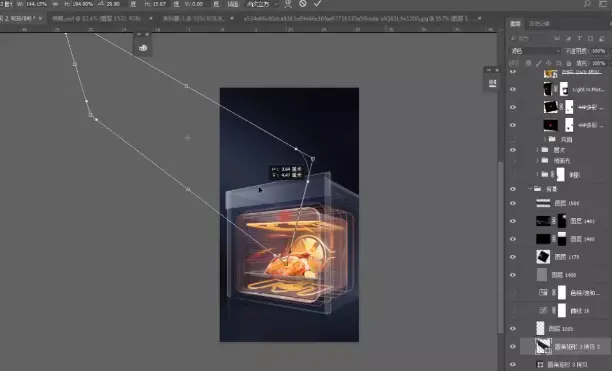Click the lock position move icon
This screenshot has width=612, height=371.
click(x=548, y=63)
